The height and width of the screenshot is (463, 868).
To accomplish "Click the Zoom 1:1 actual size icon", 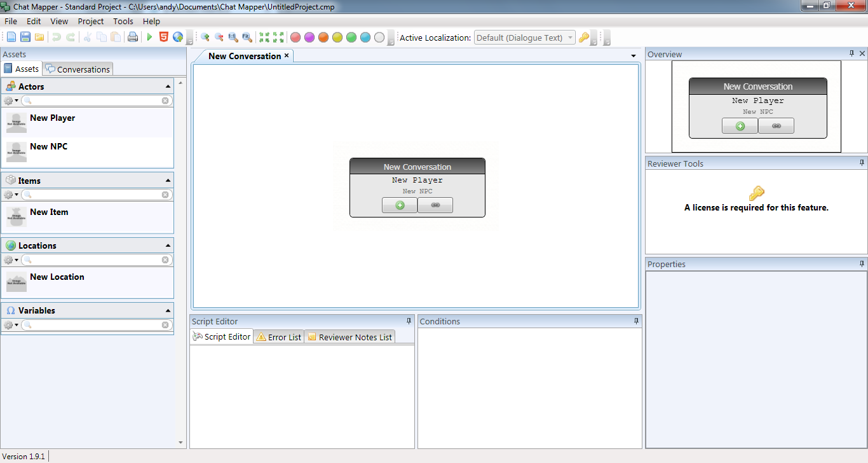I will click(x=233, y=38).
